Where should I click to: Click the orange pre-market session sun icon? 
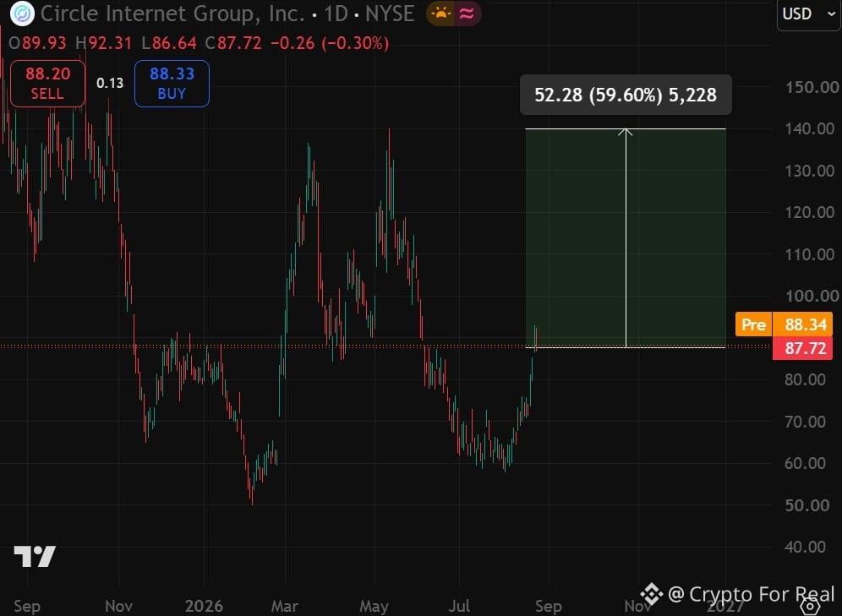[440, 14]
